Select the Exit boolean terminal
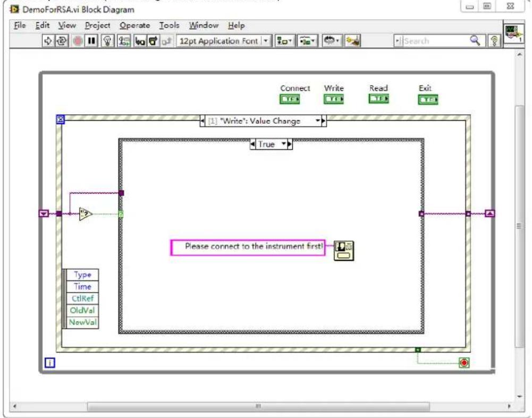532x418 pixels. click(428, 99)
